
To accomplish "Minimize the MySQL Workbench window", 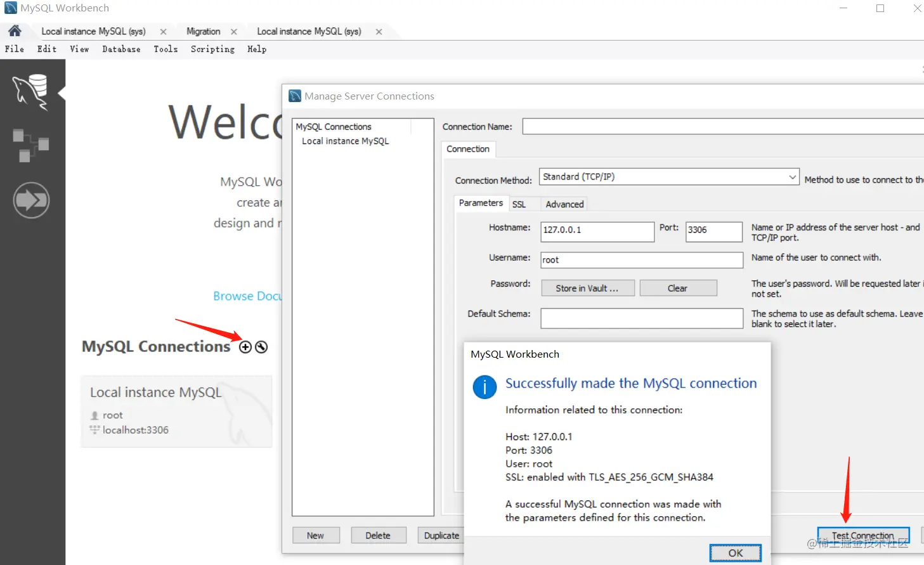I will [x=843, y=8].
